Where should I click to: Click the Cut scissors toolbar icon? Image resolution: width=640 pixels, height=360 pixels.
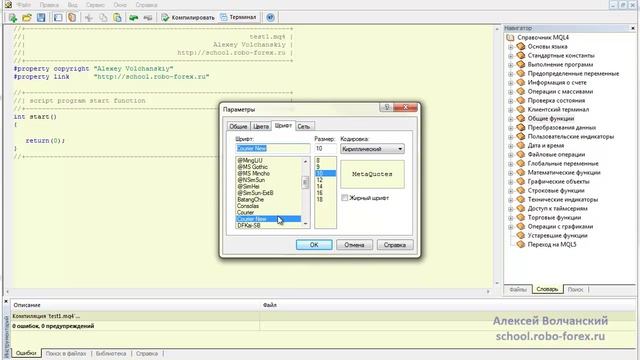89,18
